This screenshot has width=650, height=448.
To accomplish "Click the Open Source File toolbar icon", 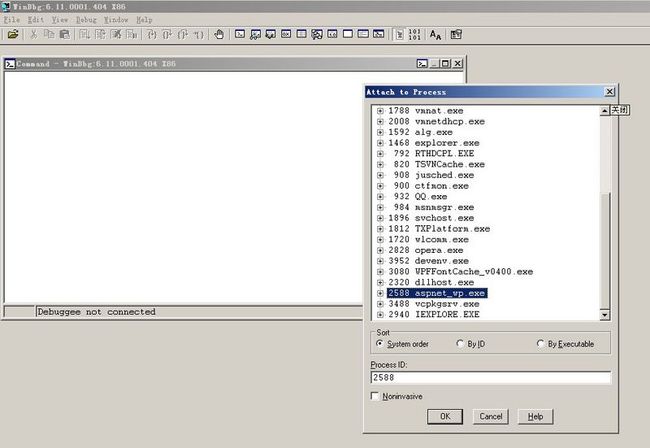I will pos(13,34).
